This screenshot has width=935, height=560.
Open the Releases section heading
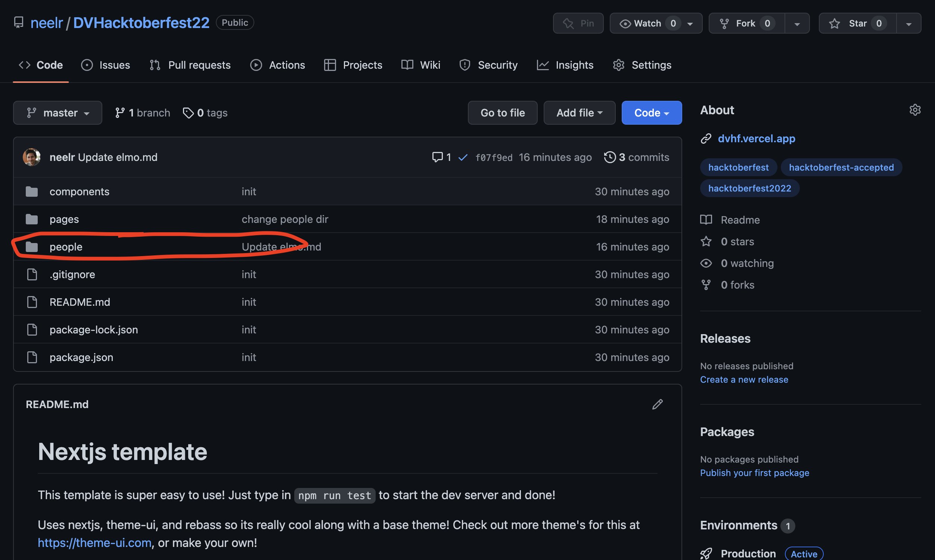[725, 339]
